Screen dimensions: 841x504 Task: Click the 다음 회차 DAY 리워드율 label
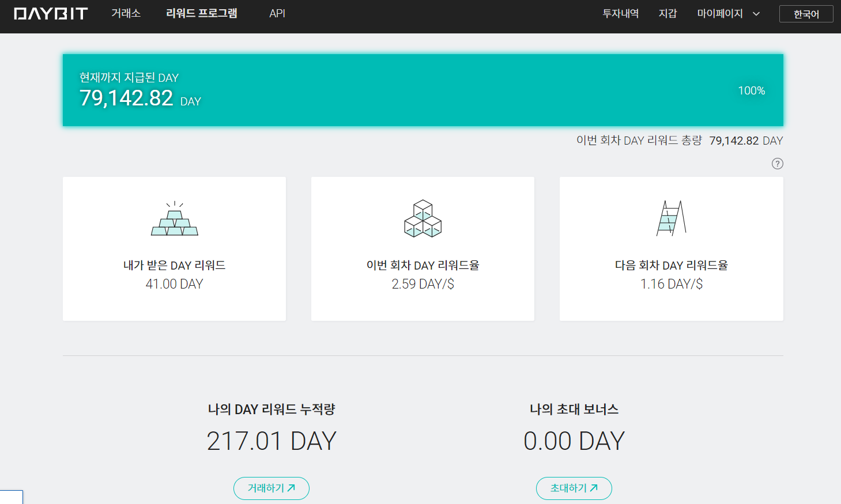click(672, 266)
